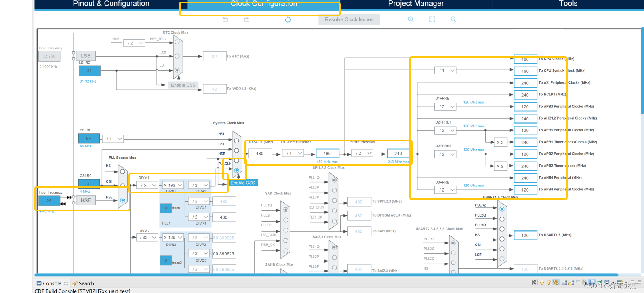
Task: Open the DIVN1 X 192 multiplier dropdown
Action: click(173, 185)
